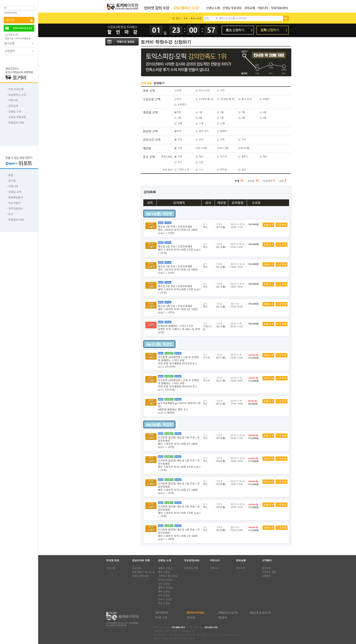The width and height of the screenshot is (356, 644).
Task: Select 환급반 radio option
Action: [x=218, y=131]
